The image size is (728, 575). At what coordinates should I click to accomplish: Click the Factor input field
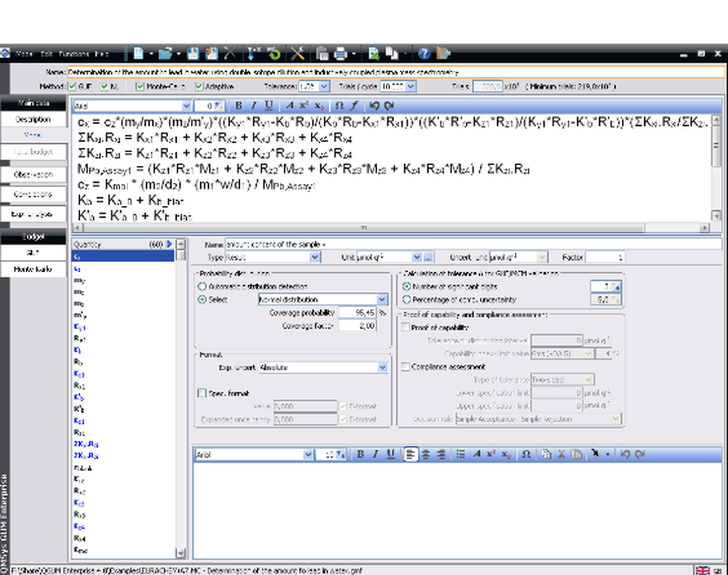coord(605,257)
